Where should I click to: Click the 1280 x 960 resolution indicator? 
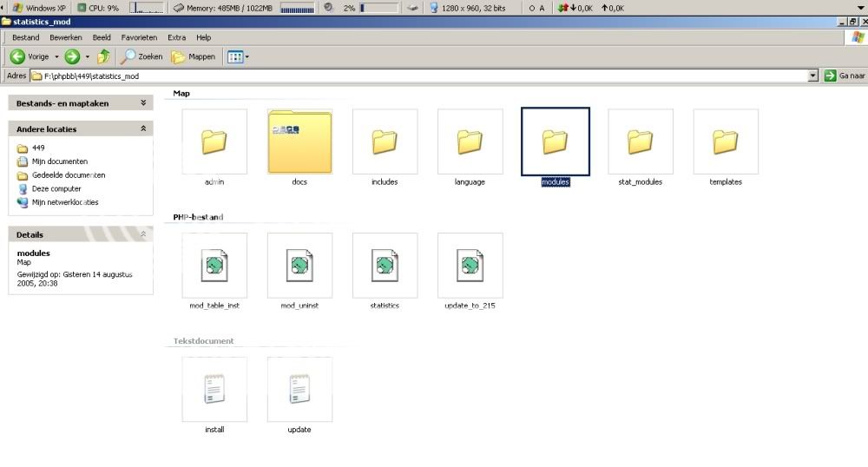(x=468, y=8)
